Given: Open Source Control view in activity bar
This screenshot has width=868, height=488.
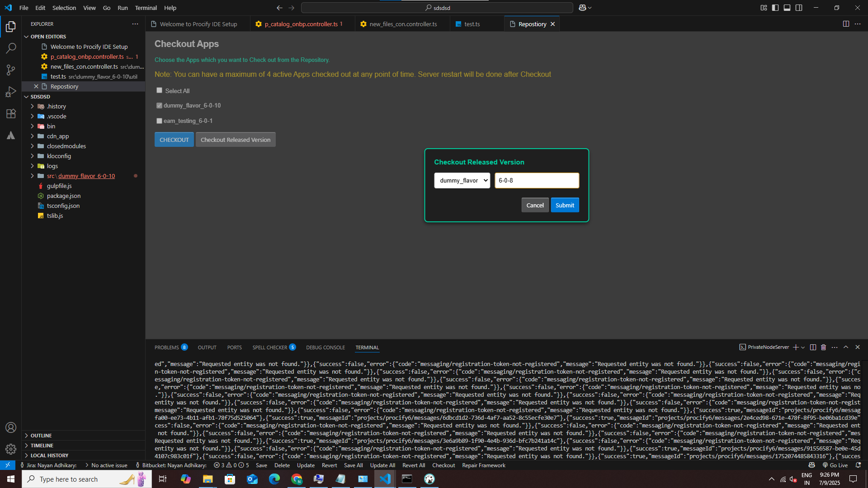Looking at the screenshot, I should pos(11,70).
